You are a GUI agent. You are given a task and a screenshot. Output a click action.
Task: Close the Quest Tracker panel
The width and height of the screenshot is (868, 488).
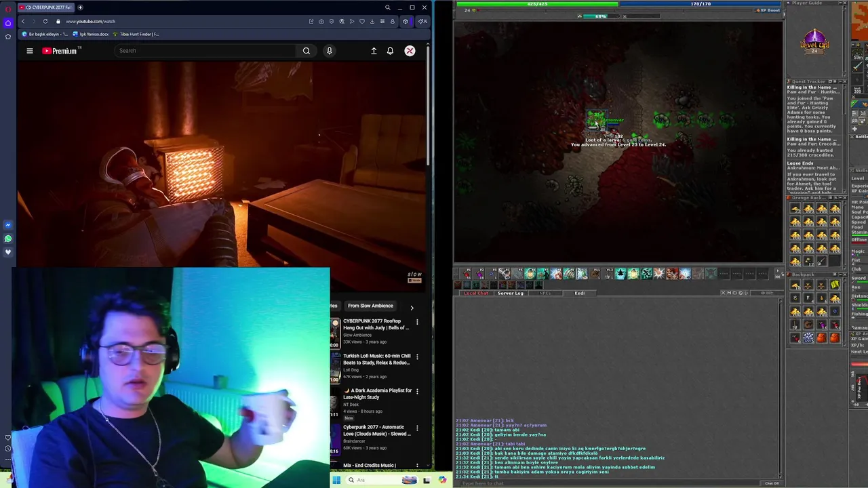pyautogui.click(x=845, y=81)
